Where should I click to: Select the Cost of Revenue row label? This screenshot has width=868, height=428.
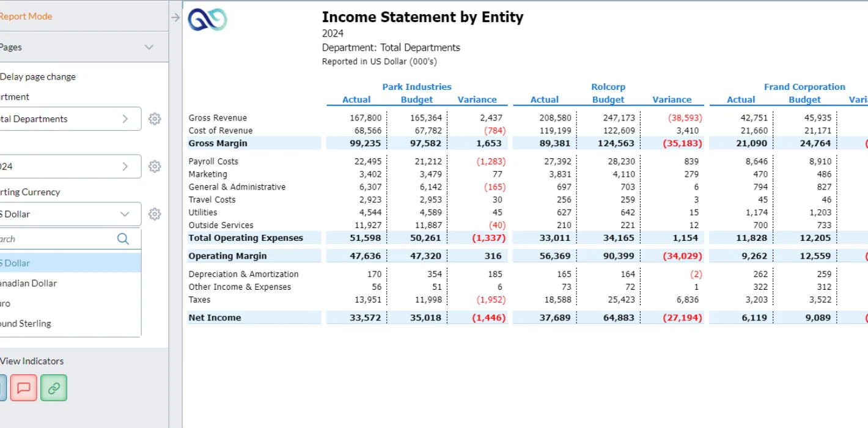point(220,130)
